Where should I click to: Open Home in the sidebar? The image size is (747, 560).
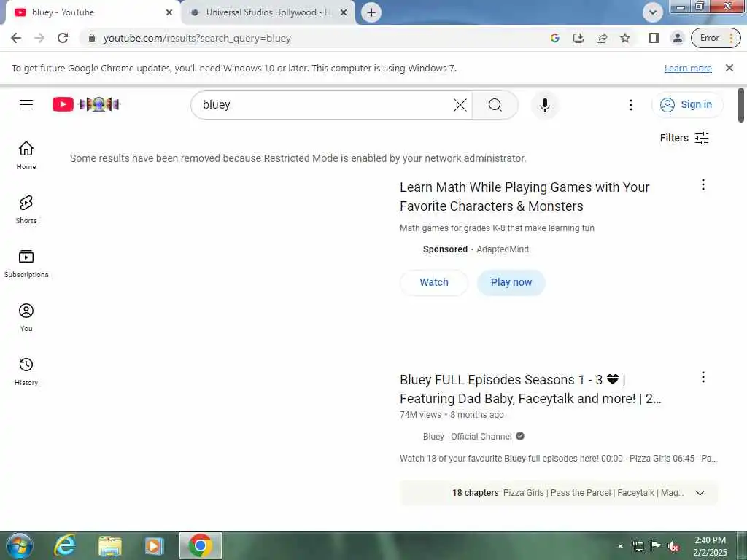click(26, 155)
